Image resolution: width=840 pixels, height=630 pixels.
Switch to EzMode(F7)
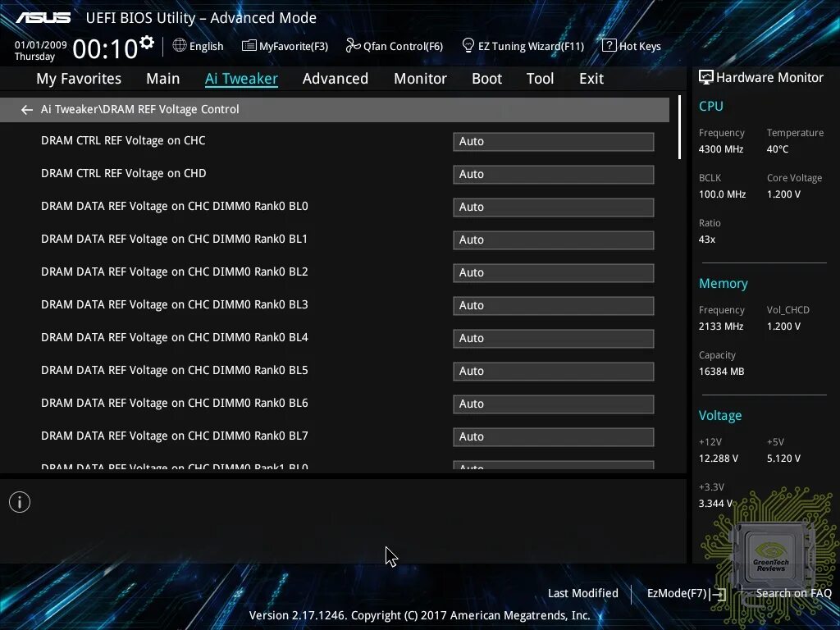click(x=687, y=594)
